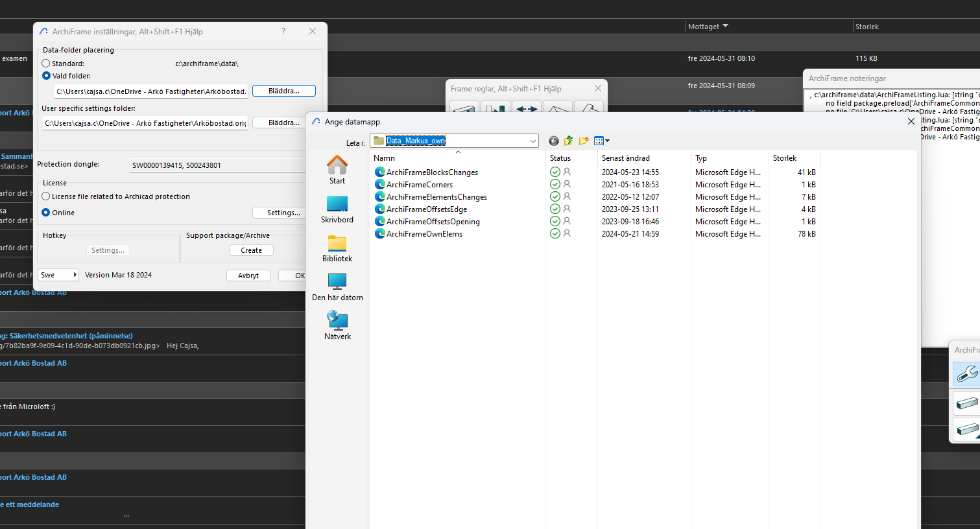This screenshot has width=980, height=529.
Task: Open the Swe language selector
Action: 58,275
